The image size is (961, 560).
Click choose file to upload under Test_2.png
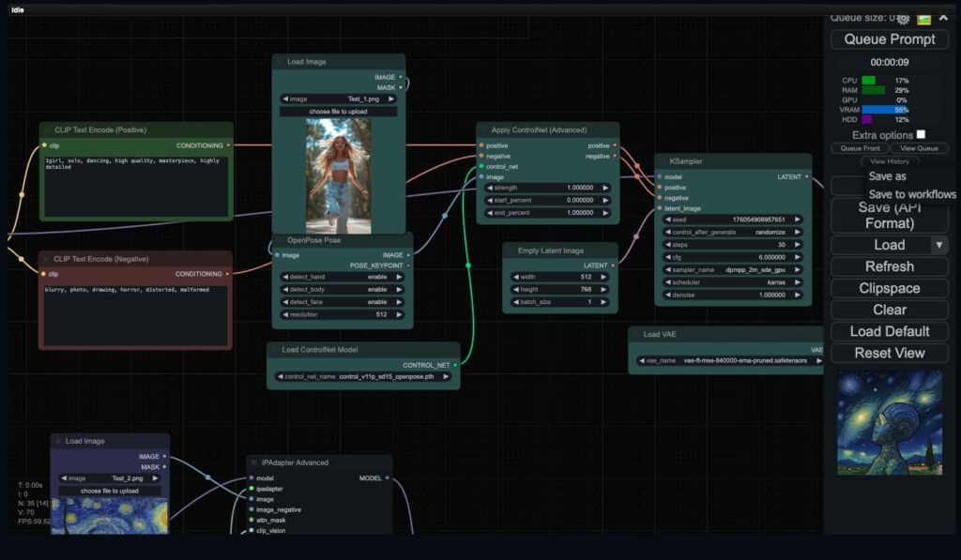[110, 491]
